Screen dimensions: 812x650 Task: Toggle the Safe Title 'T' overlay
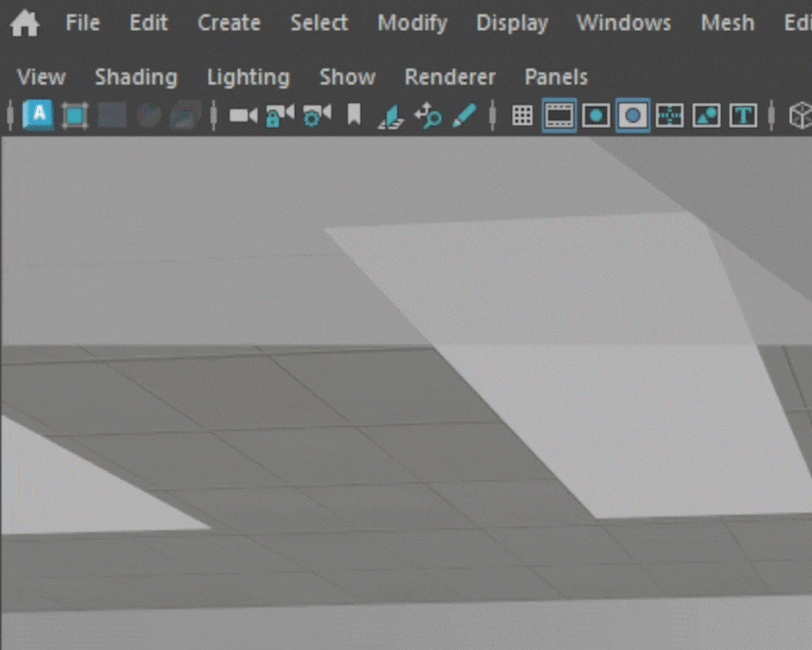pyautogui.click(x=743, y=115)
